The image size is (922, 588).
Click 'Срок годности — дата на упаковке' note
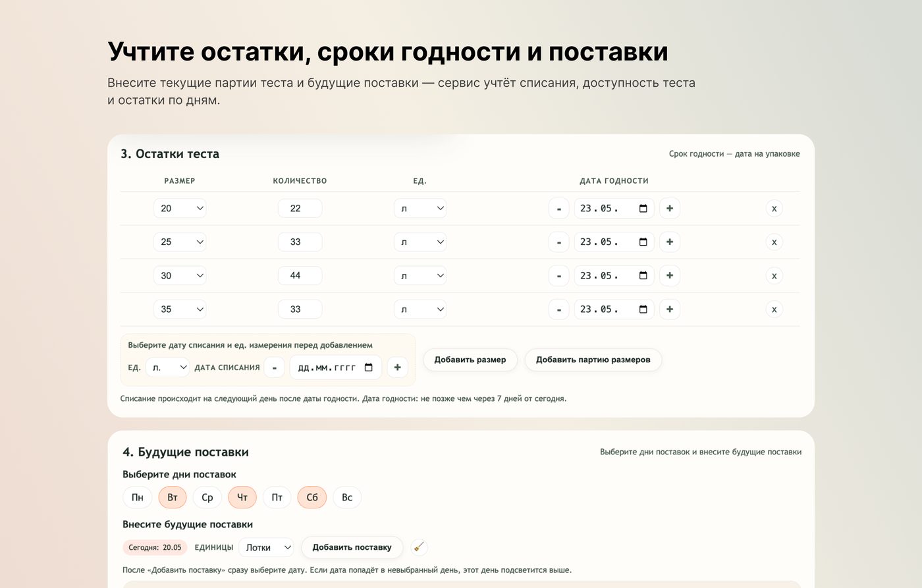click(x=734, y=154)
